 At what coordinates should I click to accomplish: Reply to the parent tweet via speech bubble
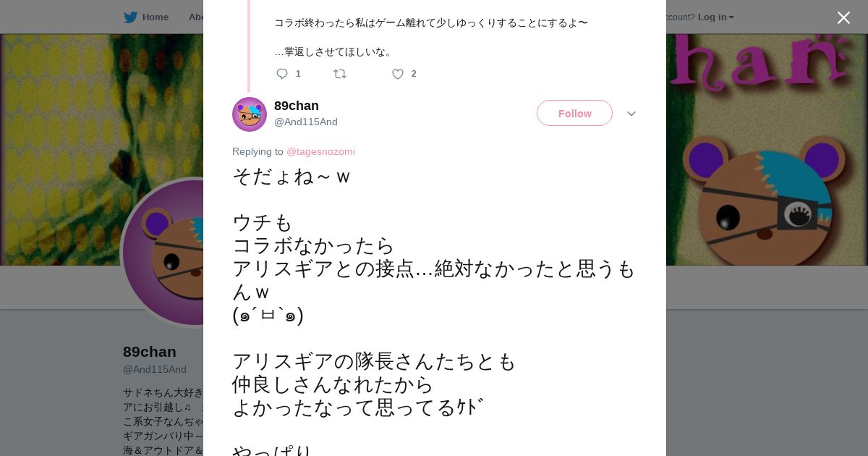point(282,74)
